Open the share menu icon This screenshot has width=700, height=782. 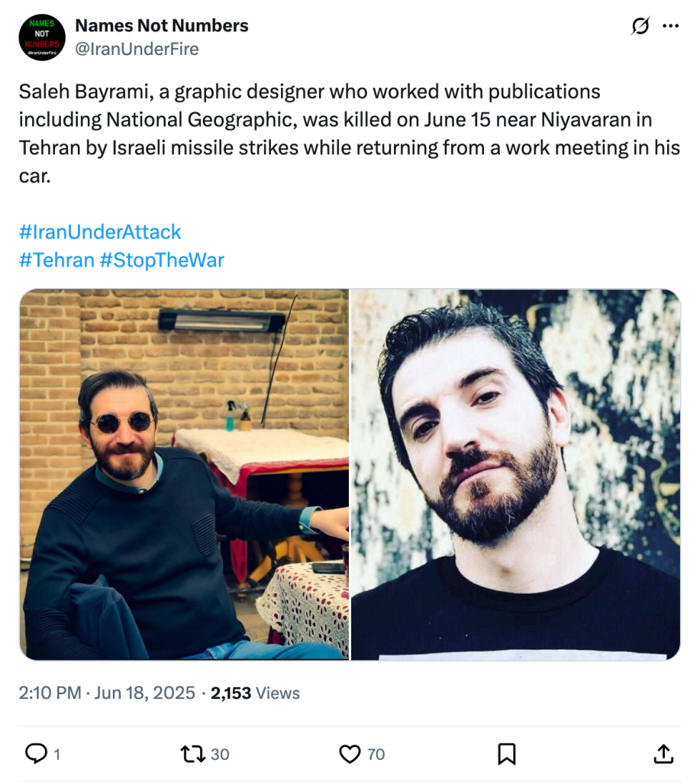664,754
